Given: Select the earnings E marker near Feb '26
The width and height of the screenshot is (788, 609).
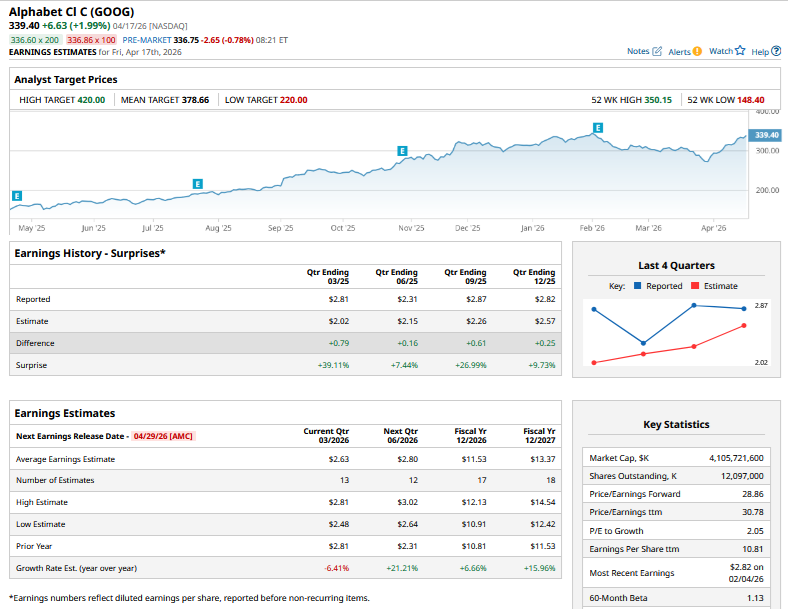Looking at the screenshot, I should 598,127.
